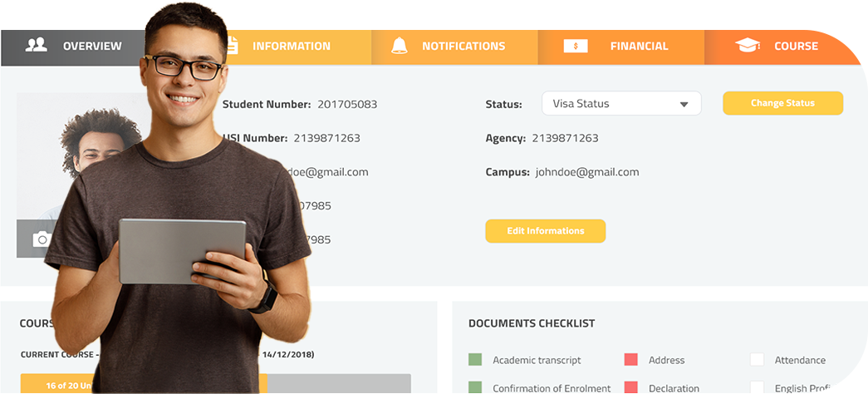Screen dimensions: 868x394
Task: Click the Information document icon
Action: 233,46
